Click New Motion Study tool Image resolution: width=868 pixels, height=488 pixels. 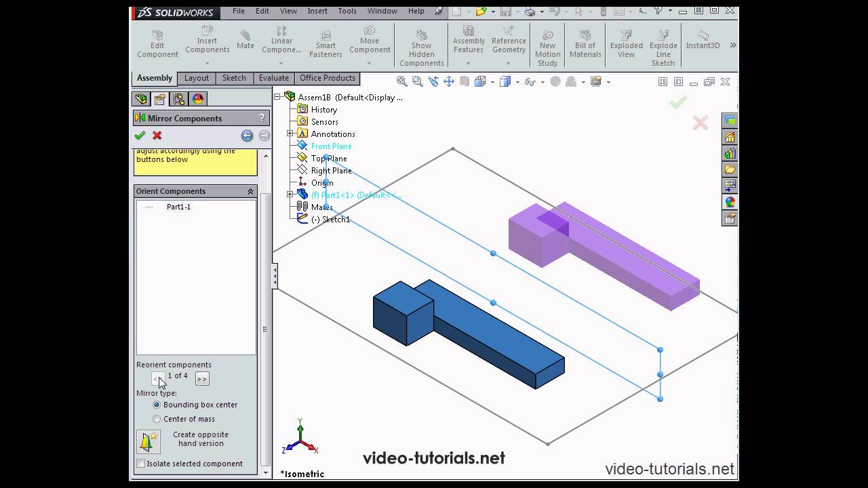[x=547, y=47]
